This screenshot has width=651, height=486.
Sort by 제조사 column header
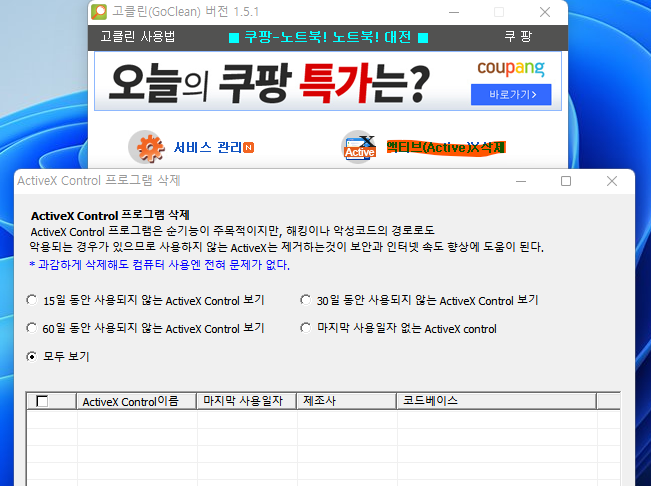point(347,401)
